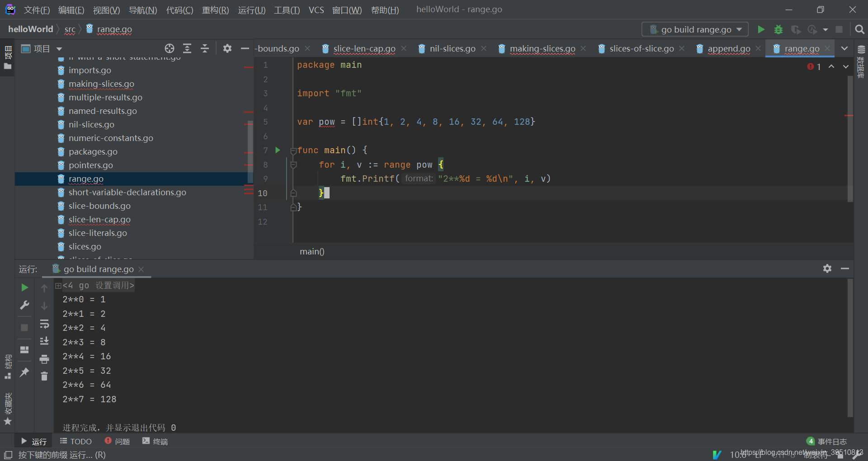The image size is (868, 461).
Task: Expand the folded go setup call line
Action: [x=58, y=286]
